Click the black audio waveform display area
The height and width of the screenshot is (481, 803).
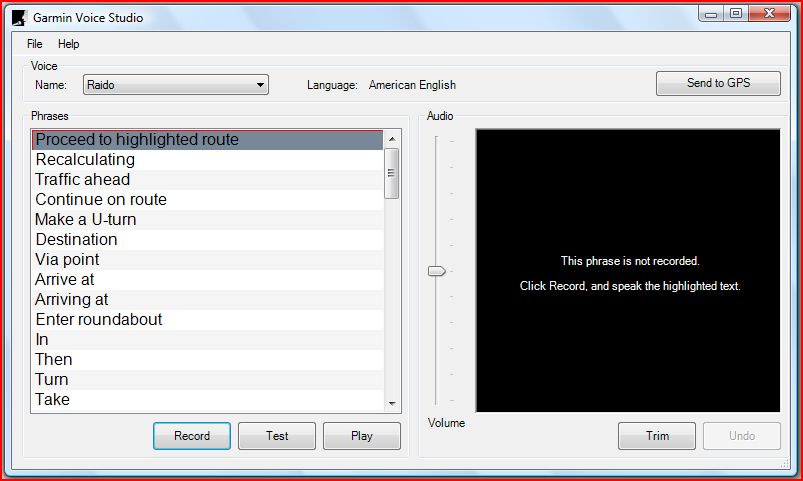[x=628, y=270]
